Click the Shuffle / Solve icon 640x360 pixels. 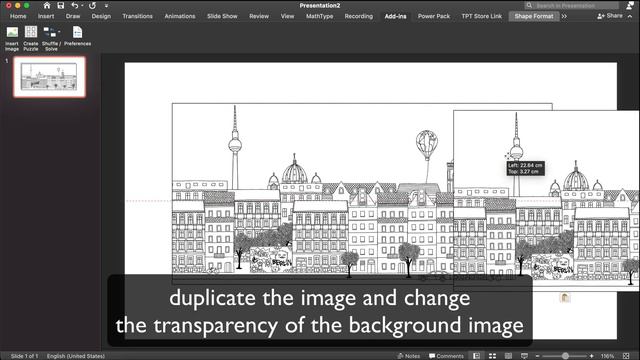(x=51, y=38)
